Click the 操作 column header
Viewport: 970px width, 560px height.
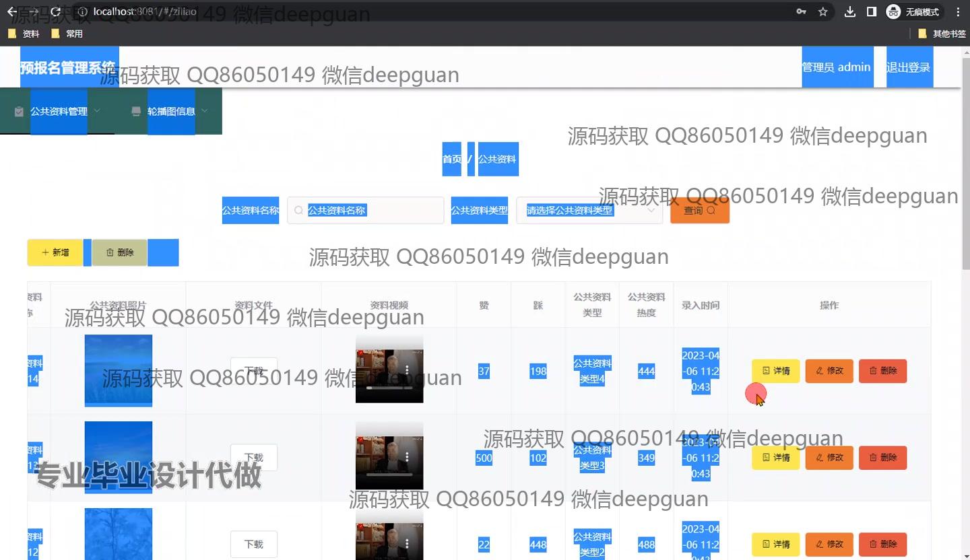tap(829, 305)
